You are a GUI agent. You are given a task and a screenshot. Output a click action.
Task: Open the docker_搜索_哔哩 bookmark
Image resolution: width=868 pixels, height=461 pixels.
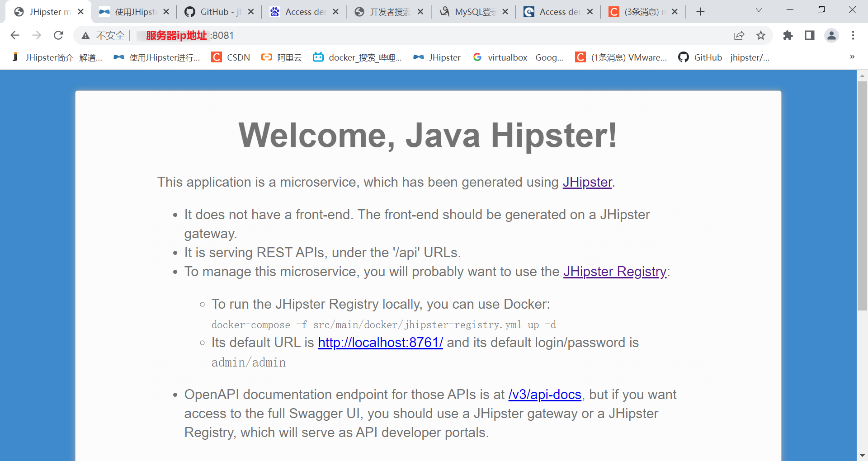click(x=357, y=57)
